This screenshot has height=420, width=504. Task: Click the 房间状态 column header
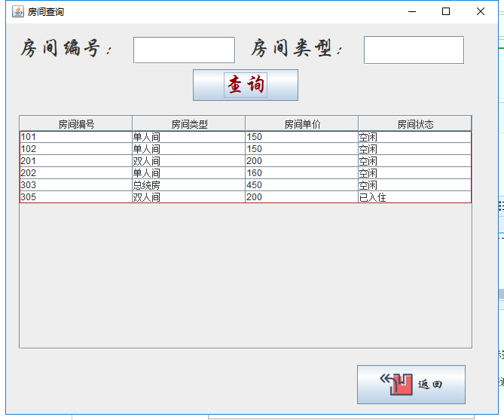click(x=415, y=124)
